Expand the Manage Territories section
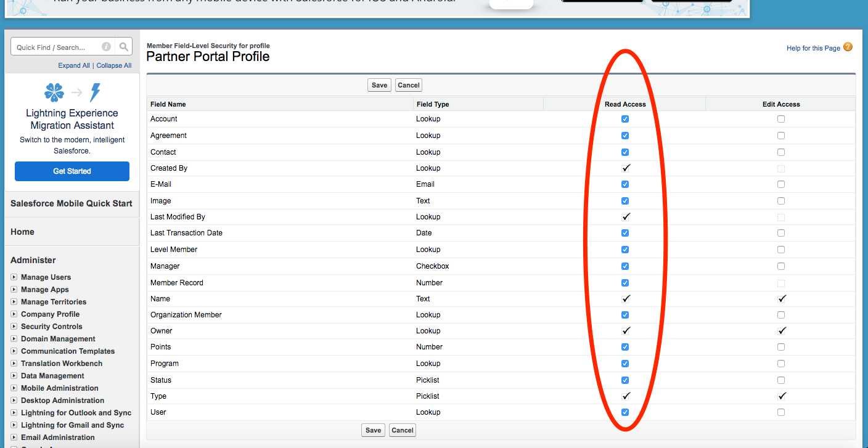This screenshot has height=448, width=868. click(x=14, y=302)
